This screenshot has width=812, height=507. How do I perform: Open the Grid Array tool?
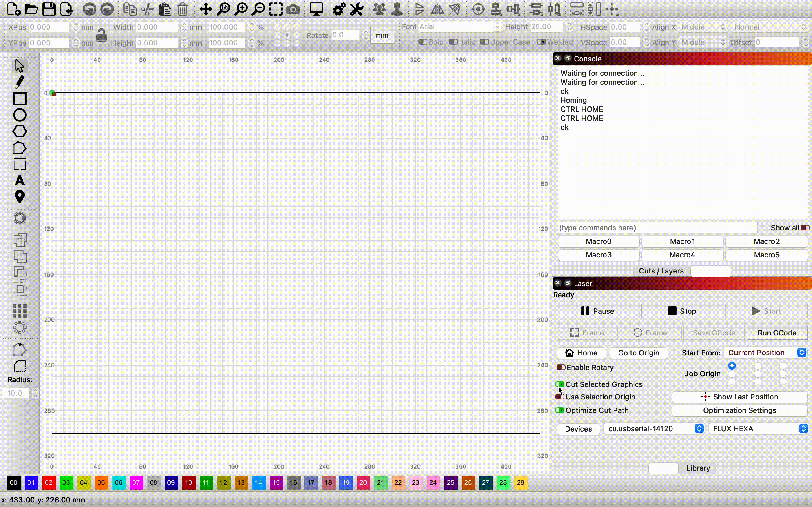tap(19, 311)
